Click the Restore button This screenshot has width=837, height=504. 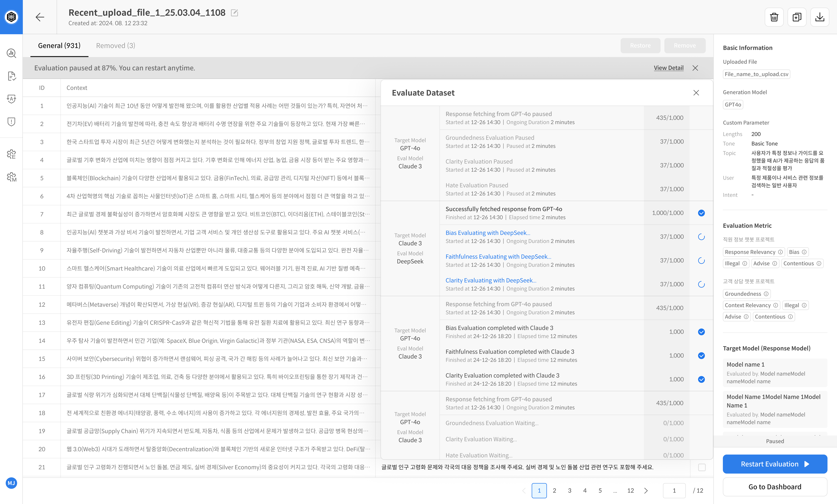point(640,46)
